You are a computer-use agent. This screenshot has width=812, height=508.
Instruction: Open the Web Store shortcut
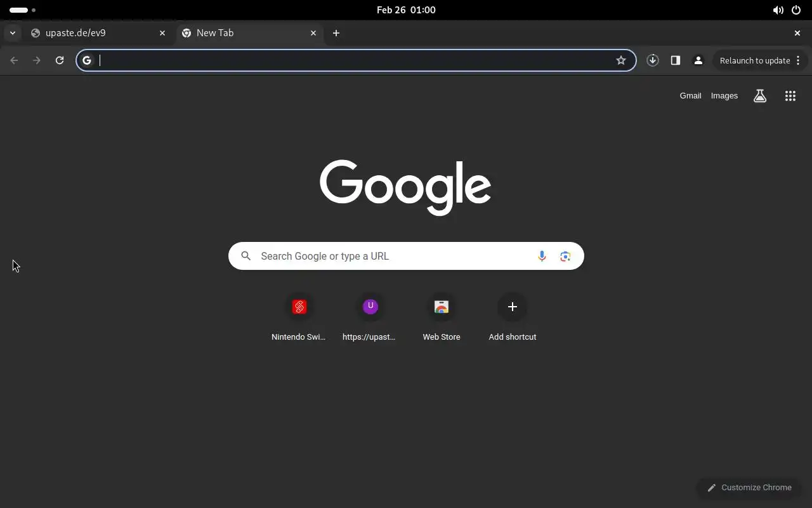(442, 319)
